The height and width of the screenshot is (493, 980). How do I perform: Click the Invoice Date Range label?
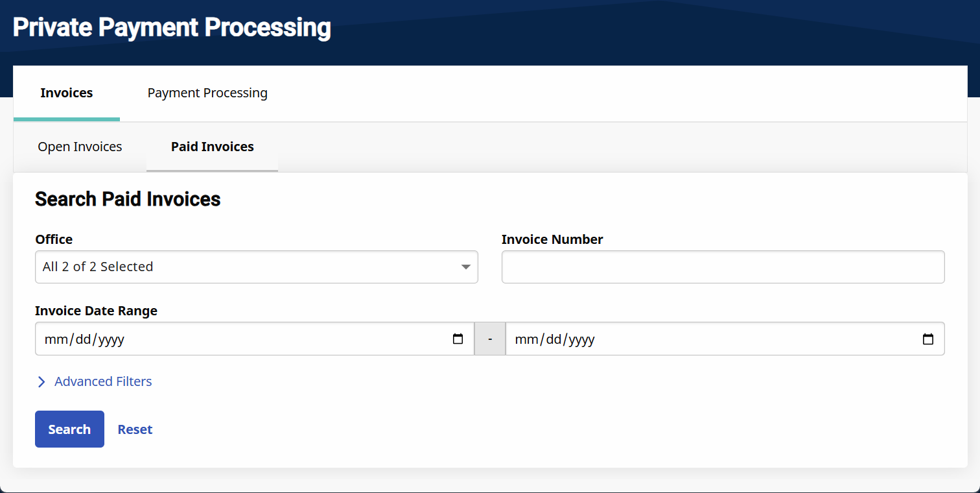pos(96,311)
